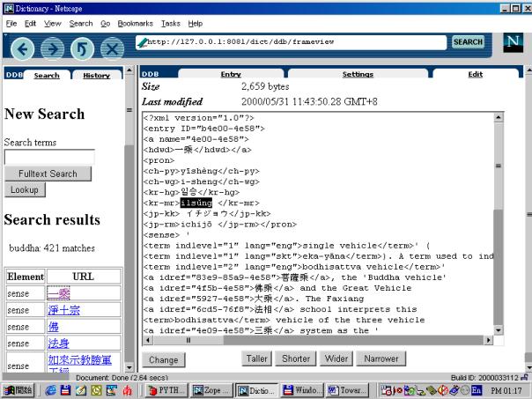Image resolution: width=532 pixels, height=399 pixels.
Task: Click scroll-down arrow of XML text area
Action: point(498,329)
